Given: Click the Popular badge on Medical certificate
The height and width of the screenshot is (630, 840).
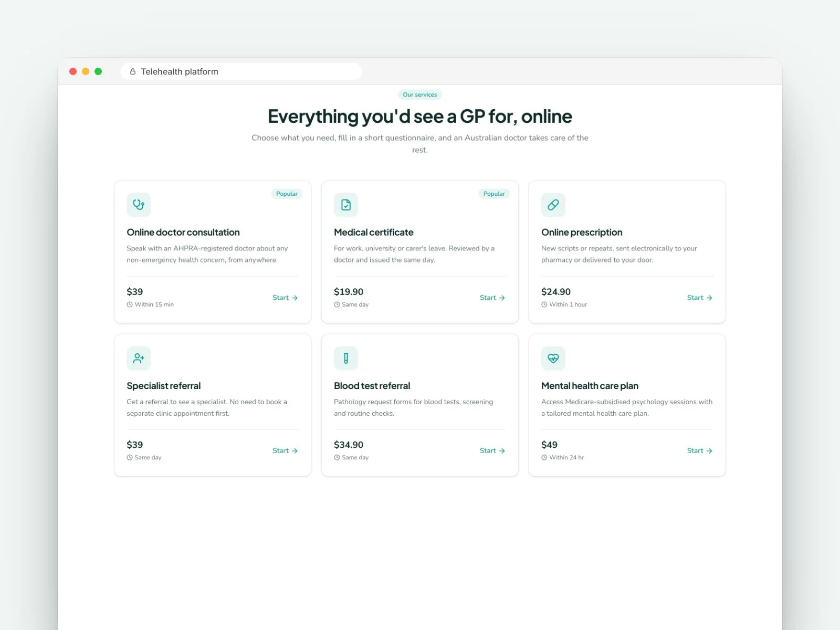Looking at the screenshot, I should 494,194.
